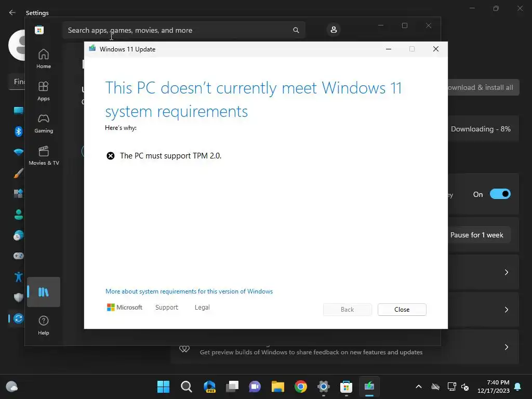Show hidden icons in system tray
Viewport: 532px width, 399px height.
[x=419, y=387]
